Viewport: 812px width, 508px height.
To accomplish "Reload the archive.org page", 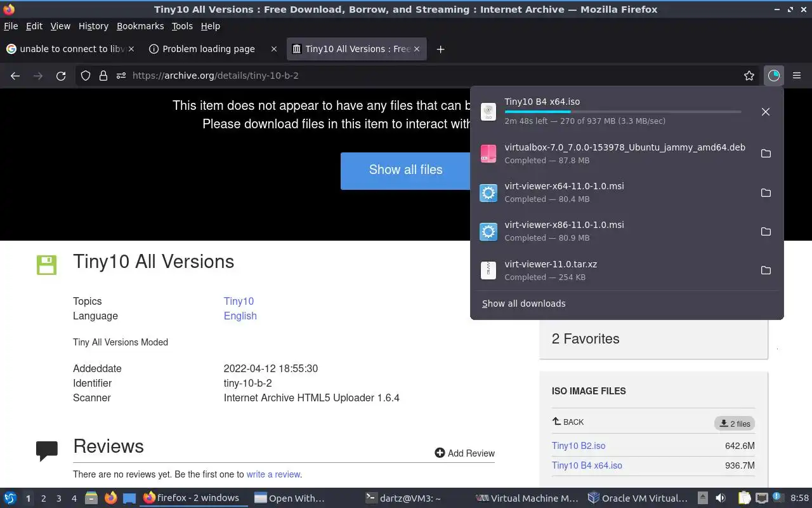I will [61, 76].
